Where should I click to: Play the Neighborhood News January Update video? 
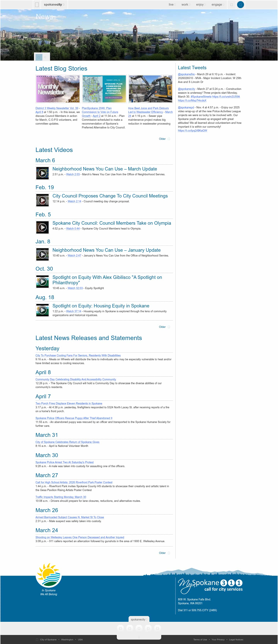pyautogui.click(x=42, y=255)
